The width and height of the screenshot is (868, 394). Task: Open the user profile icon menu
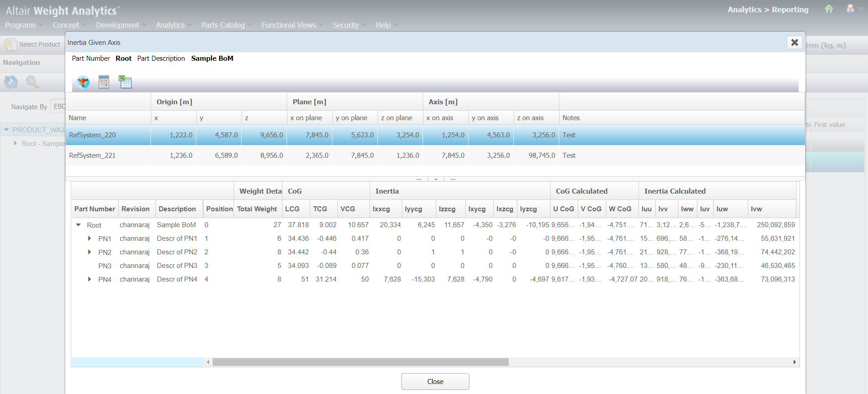tap(850, 9)
